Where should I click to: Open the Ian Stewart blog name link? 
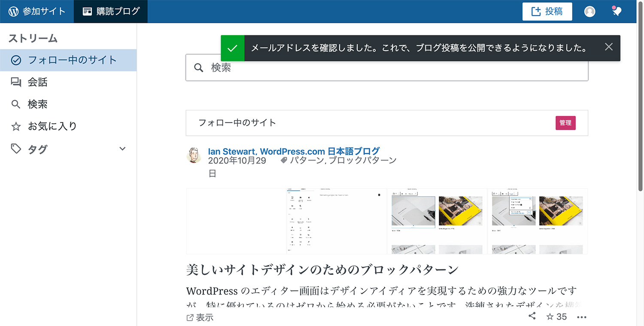[x=294, y=151]
